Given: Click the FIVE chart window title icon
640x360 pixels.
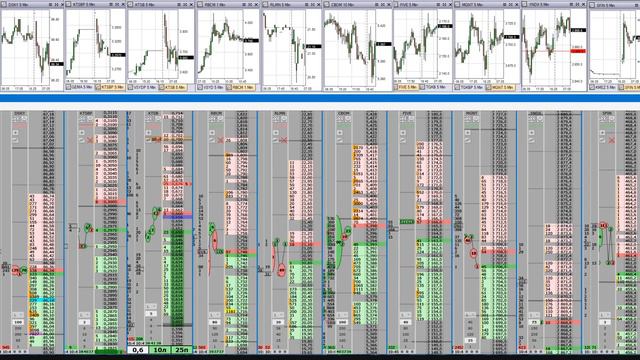Looking at the screenshot, I should [x=396, y=4].
